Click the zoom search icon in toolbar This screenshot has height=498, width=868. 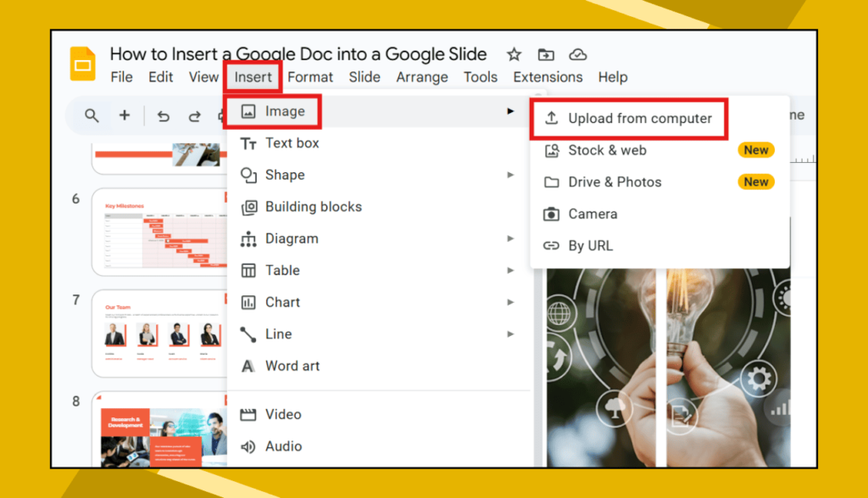coord(91,115)
